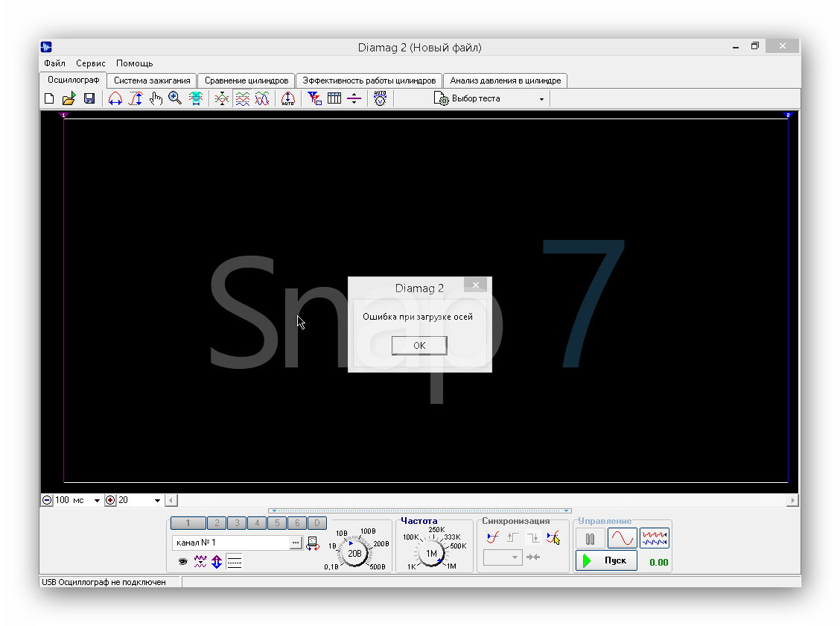Image resolution: width=840 pixels, height=626 pixels.
Task: Select the hand pan tool
Action: point(156,98)
